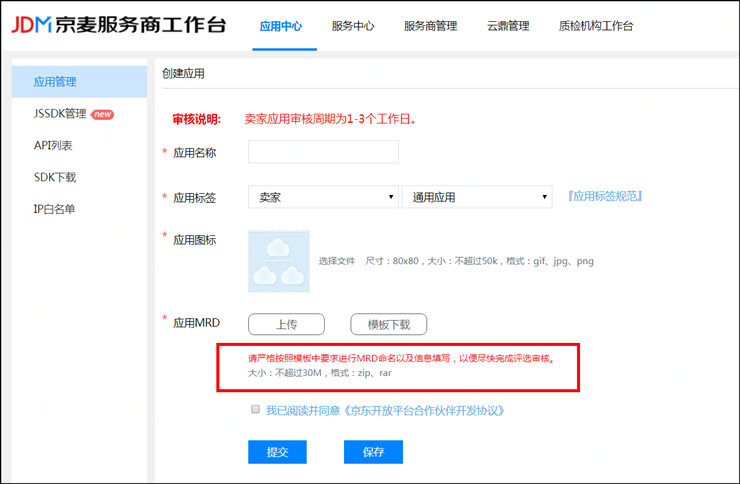Viewport: 740px width, 484px height.
Task: Click the 应用名称 field label
Action: [x=194, y=153]
